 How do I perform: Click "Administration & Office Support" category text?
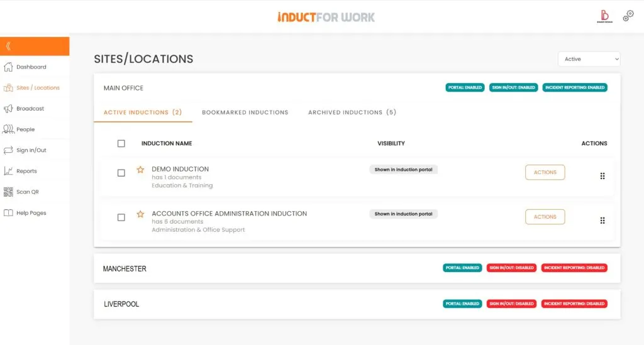(198, 230)
